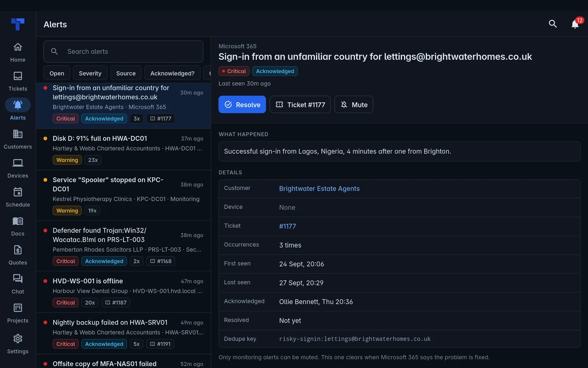Click ticket chip #1168 in alert list

[161, 261]
